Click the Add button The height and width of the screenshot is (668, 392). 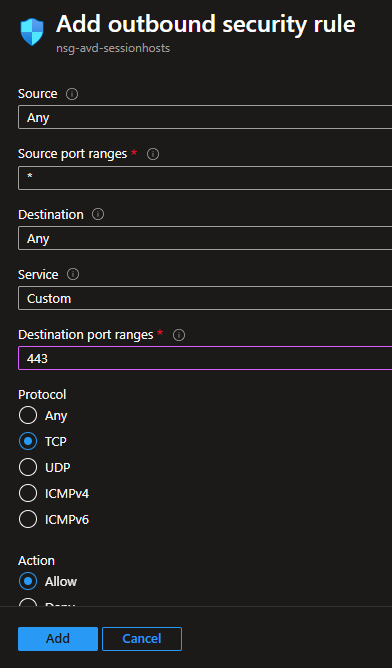(x=58, y=639)
